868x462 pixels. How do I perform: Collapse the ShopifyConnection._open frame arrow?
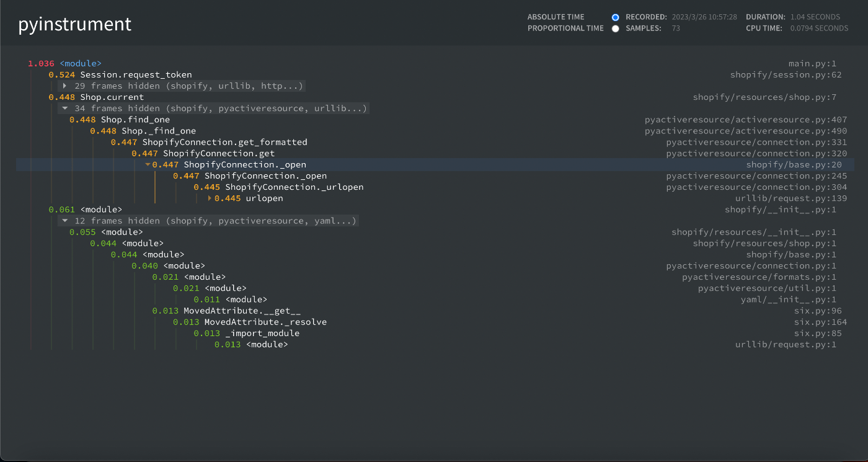pyautogui.click(x=148, y=165)
